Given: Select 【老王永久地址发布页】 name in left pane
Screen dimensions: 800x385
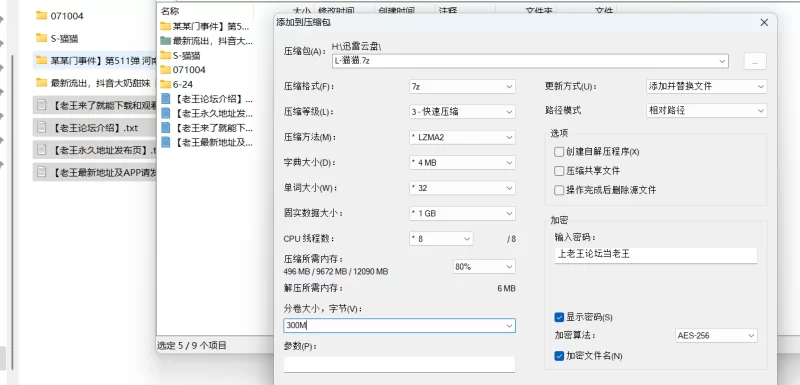Looking at the screenshot, I should (x=104, y=150).
